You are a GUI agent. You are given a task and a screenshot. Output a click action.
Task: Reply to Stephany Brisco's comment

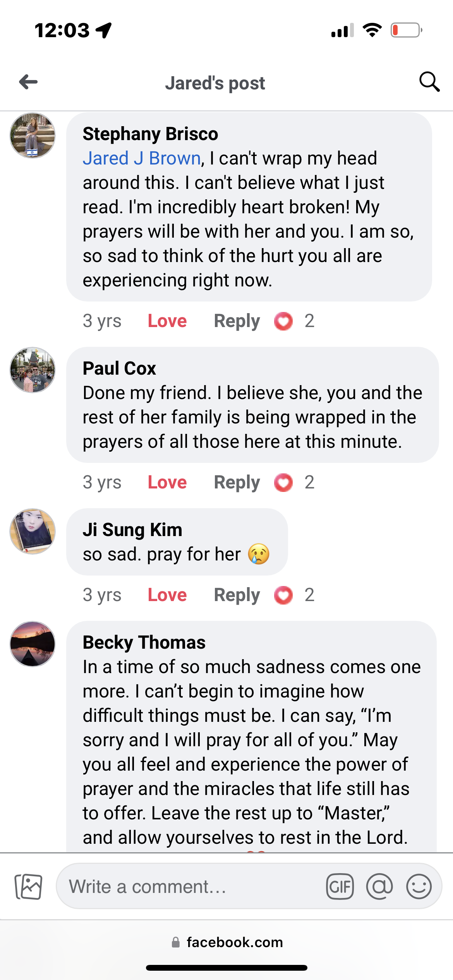[x=237, y=321]
